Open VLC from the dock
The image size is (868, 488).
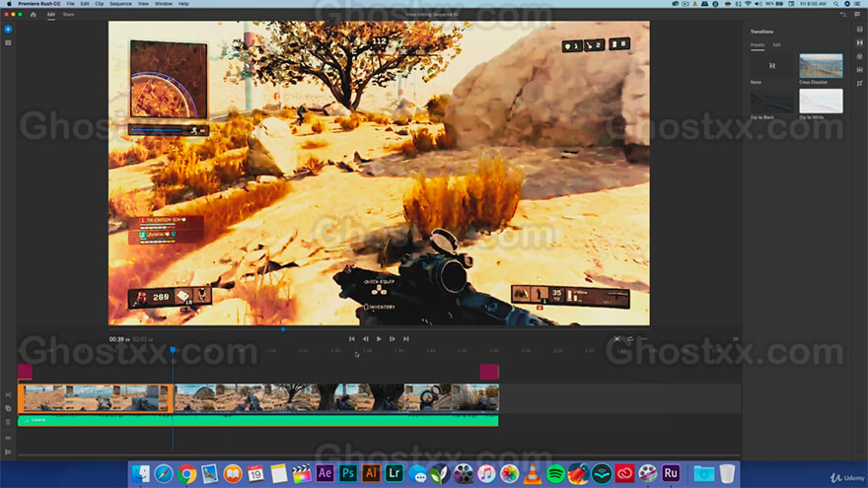coord(532,473)
